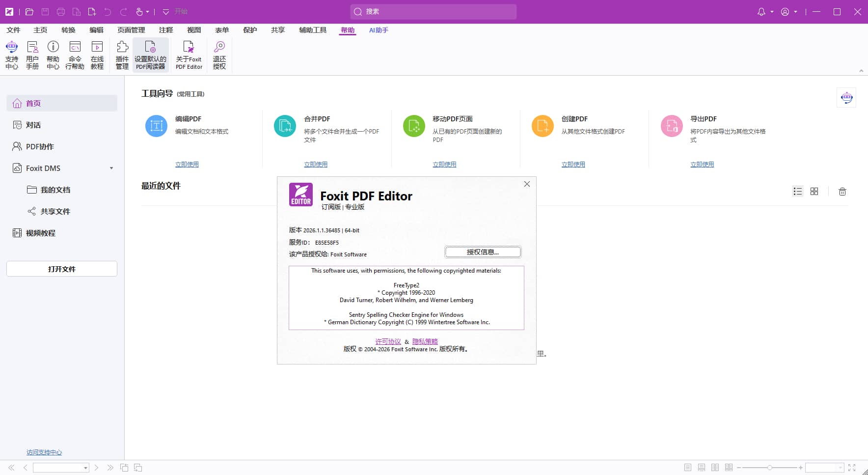Screen dimensions: 868x475
Task: Click the Create PDF (创建PDF) orange icon
Action: (x=542, y=126)
